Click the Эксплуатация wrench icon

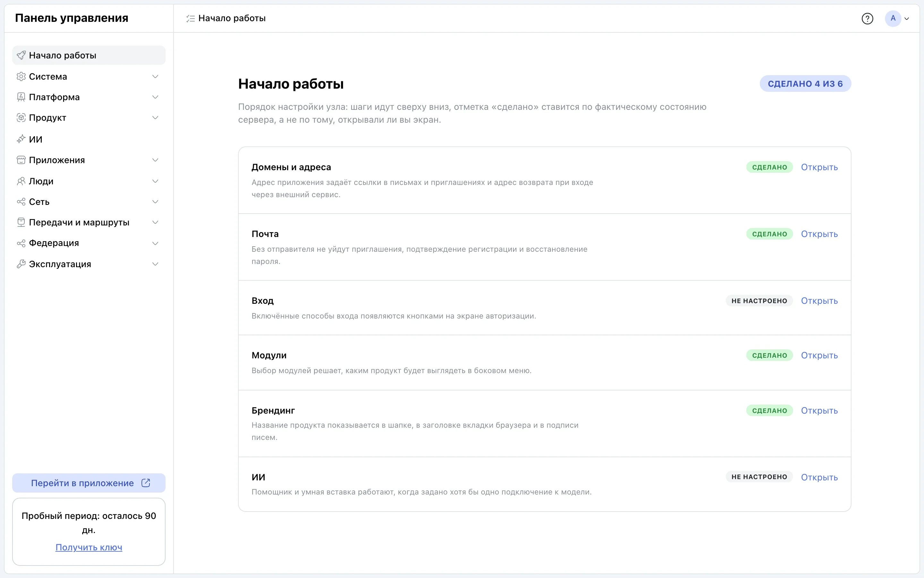coord(21,264)
